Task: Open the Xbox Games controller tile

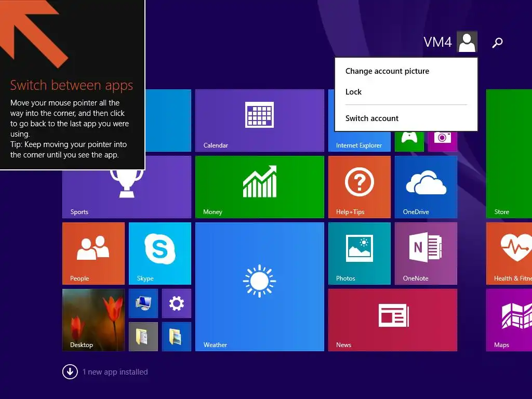Action: pos(409,141)
